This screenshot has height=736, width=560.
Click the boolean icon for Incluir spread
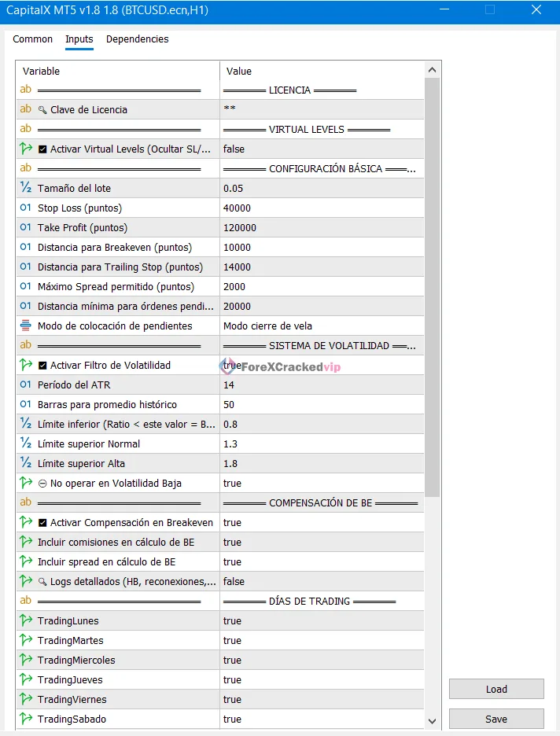(25, 561)
